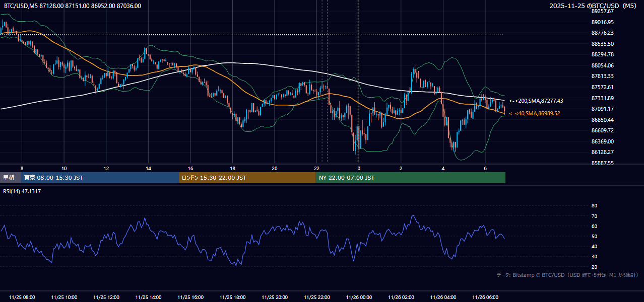Select price axis value 89016.95
The image size is (644, 302).
coord(602,22)
